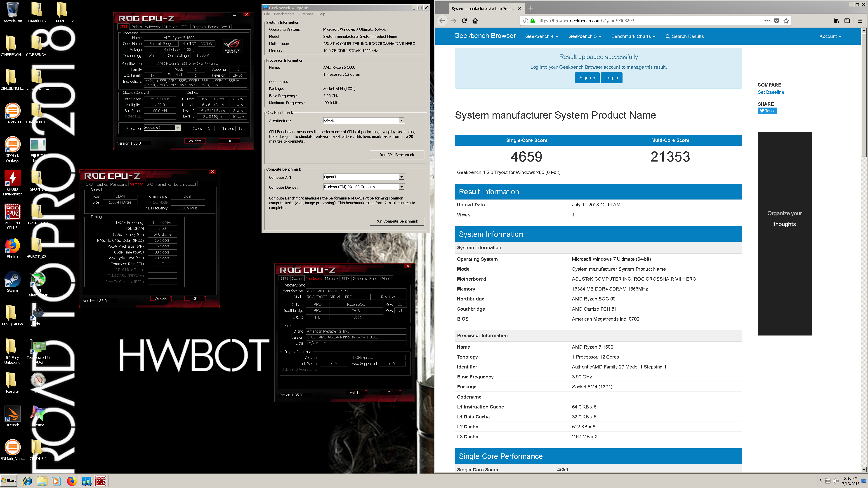
Task: Save page to Pocket icon
Action: [777, 21]
